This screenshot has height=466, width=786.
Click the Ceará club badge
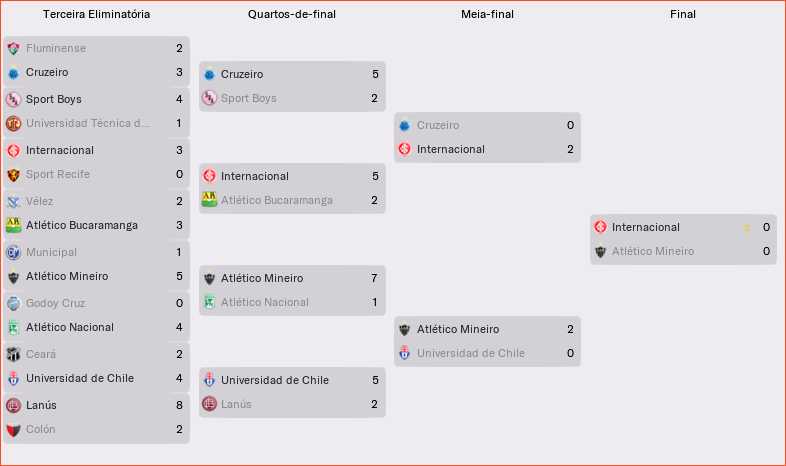(x=14, y=354)
